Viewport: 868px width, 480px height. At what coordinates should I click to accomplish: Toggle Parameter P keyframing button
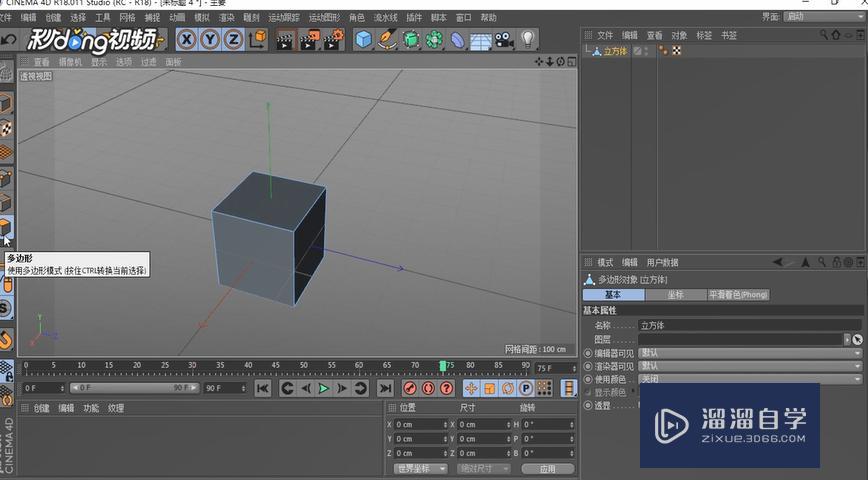click(526, 388)
